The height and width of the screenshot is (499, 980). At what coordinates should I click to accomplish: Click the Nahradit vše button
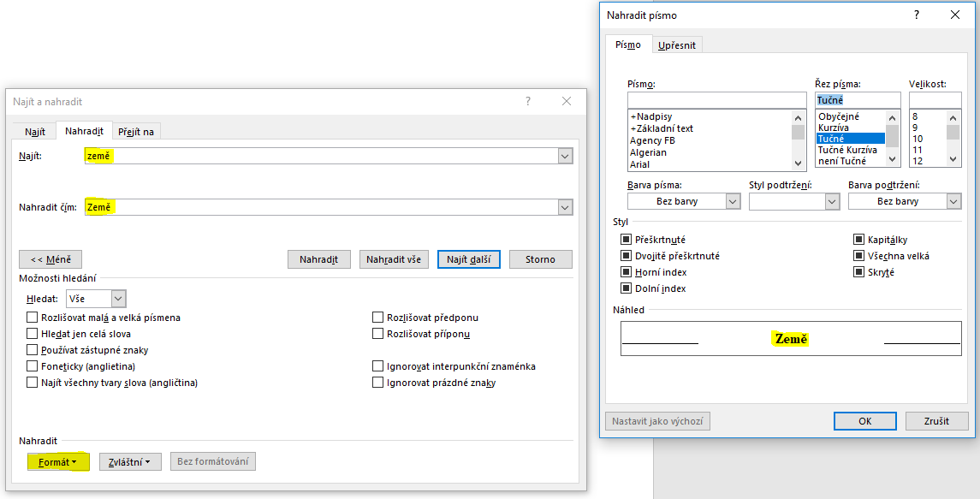(394, 259)
